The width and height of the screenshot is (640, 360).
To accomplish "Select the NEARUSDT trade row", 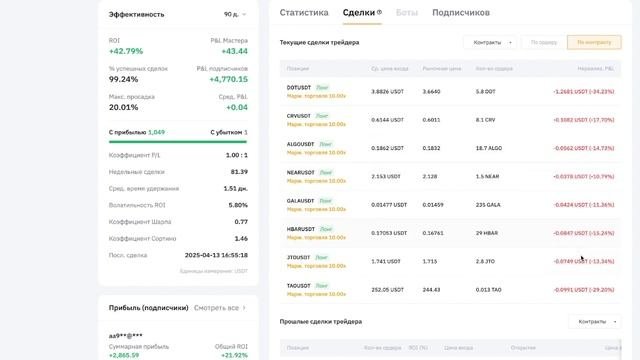I will pyautogui.click(x=450, y=176).
